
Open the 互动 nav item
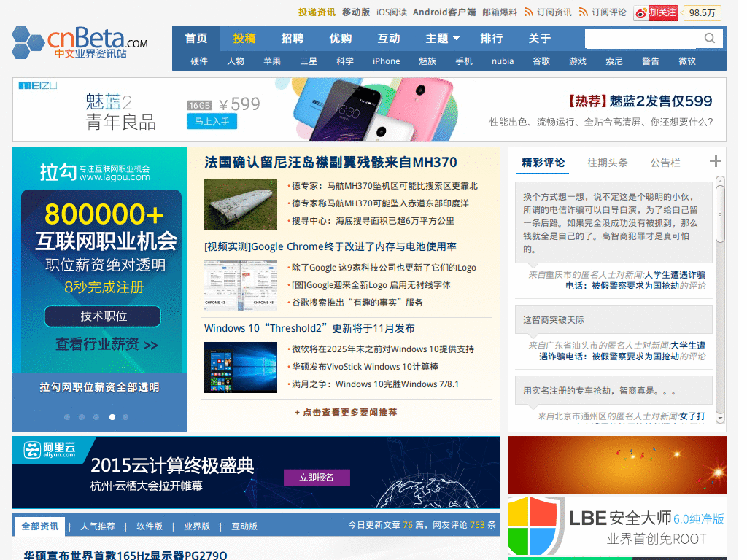coord(389,38)
